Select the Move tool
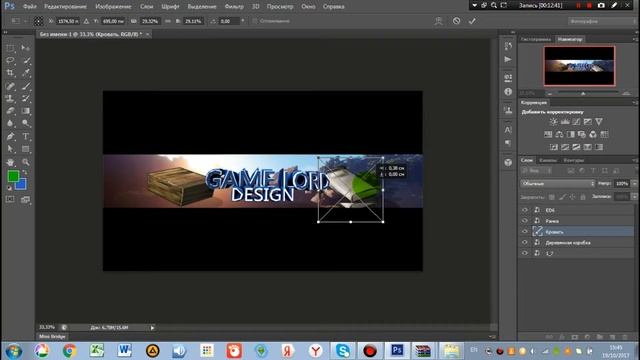 pyautogui.click(x=26, y=48)
